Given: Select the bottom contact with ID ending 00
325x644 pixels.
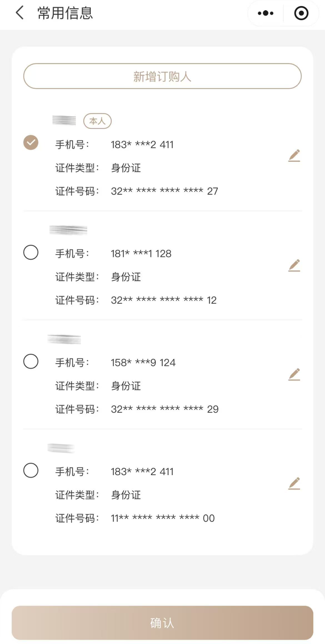Looking at the screenshot, I should pyautogui.click(x=30, y=471).
